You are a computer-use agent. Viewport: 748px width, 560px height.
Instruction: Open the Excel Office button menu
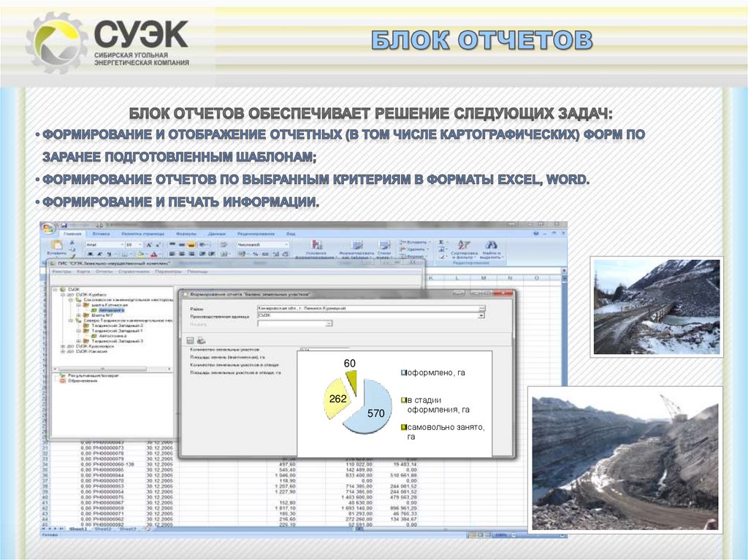click(49, 228)
